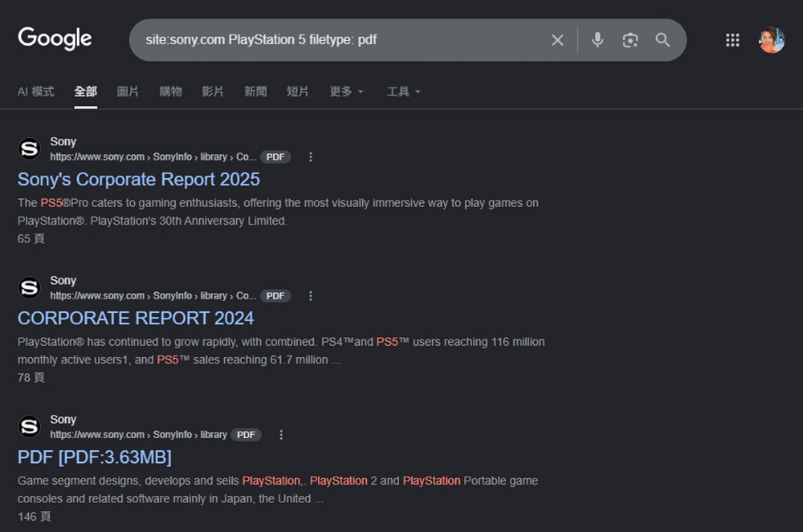Click URL breadcrumb of PDF 3.63MB result
Image resolution: width=803 pixels, height=532 pixels.
[x=138, y=435]
